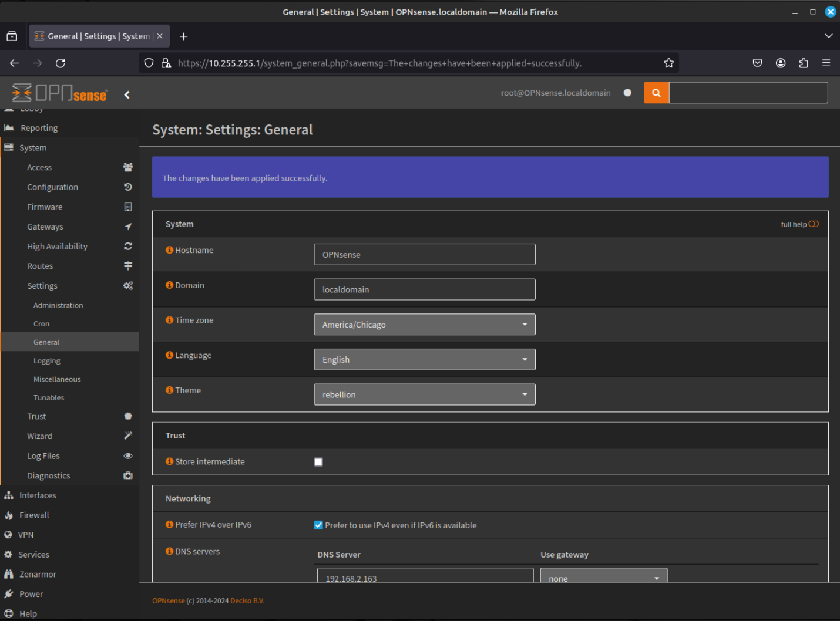Click the Firmware chip icon
This screenshot has width=840, height=621.
[128, 207]
